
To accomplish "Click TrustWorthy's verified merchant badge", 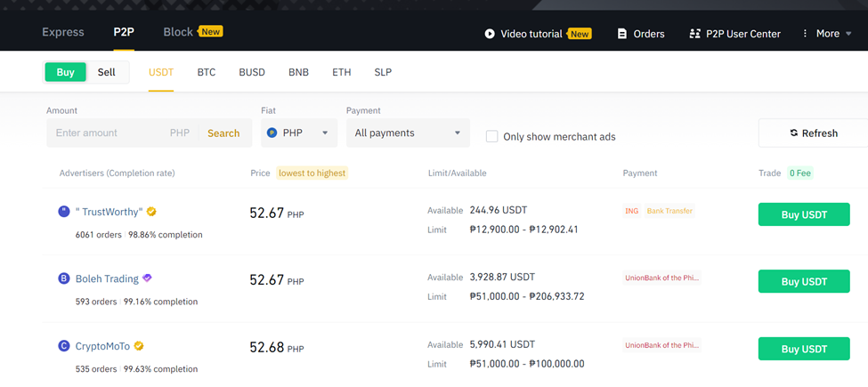I will 151,211.
